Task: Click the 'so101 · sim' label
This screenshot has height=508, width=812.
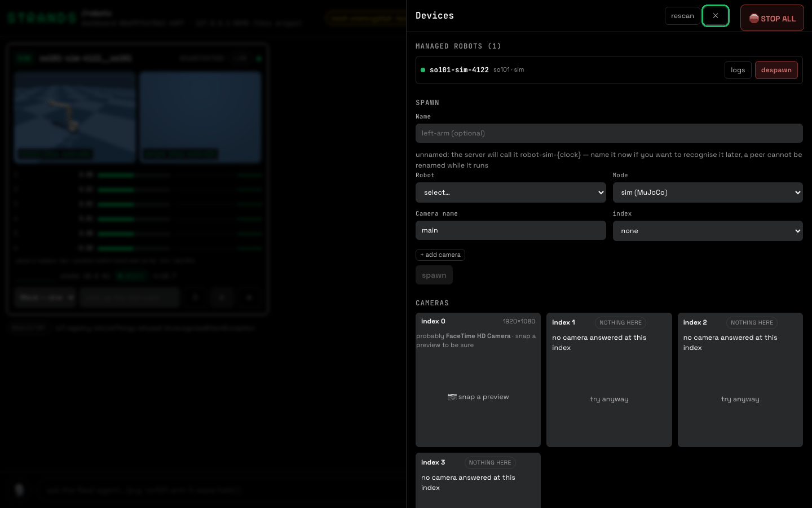Action: [x=509, y=70]
